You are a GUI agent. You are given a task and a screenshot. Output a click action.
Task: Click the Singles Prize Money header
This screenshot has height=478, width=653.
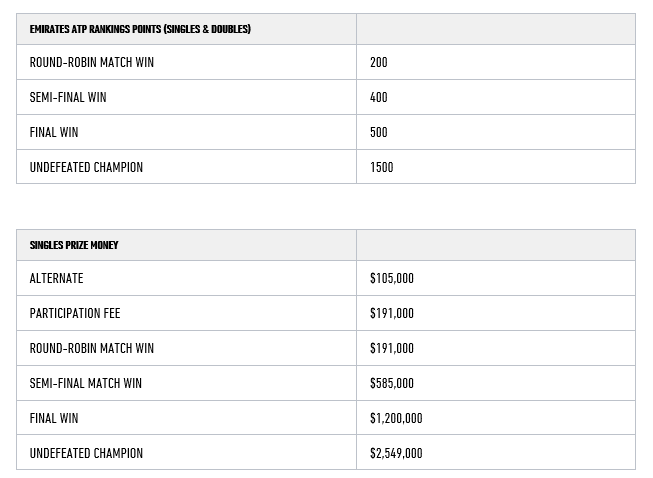74,245
